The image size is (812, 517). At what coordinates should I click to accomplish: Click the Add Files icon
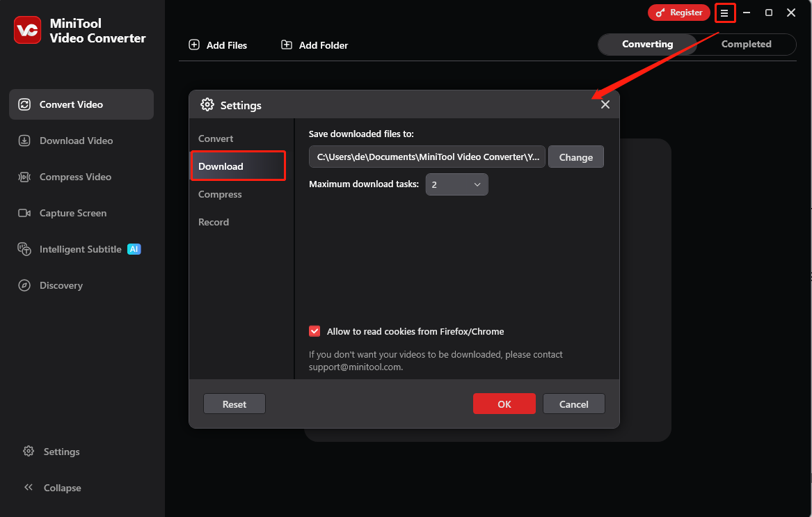point(193,45)
